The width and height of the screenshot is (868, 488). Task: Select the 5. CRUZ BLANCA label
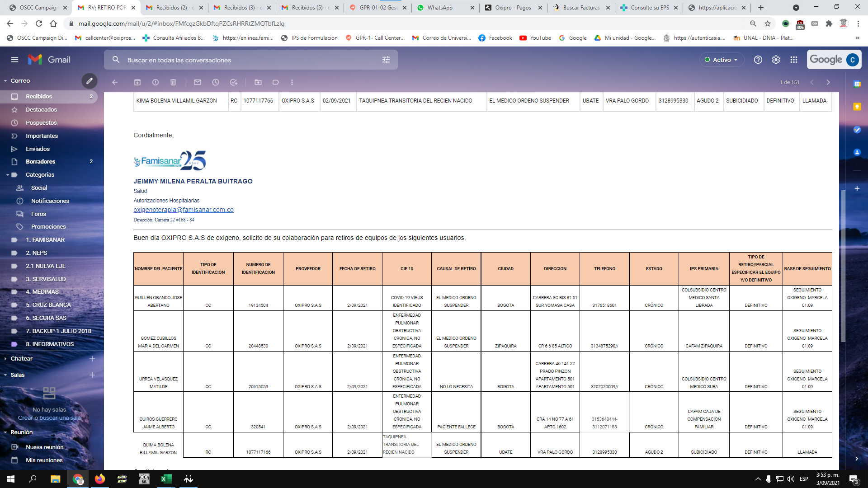pos(49,305)
